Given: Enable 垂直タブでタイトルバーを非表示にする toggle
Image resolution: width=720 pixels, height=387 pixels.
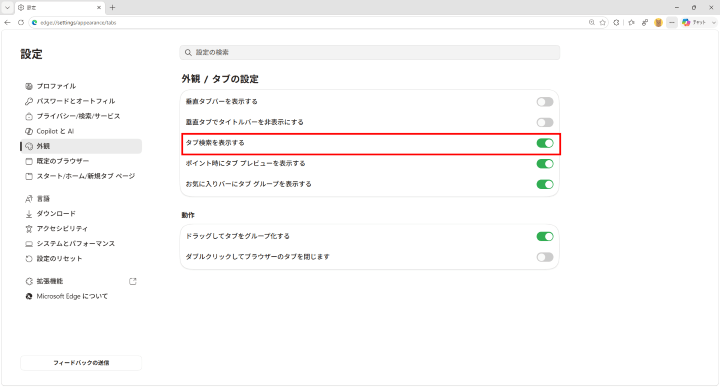Looking at the screenshot, I should point(545,123).
